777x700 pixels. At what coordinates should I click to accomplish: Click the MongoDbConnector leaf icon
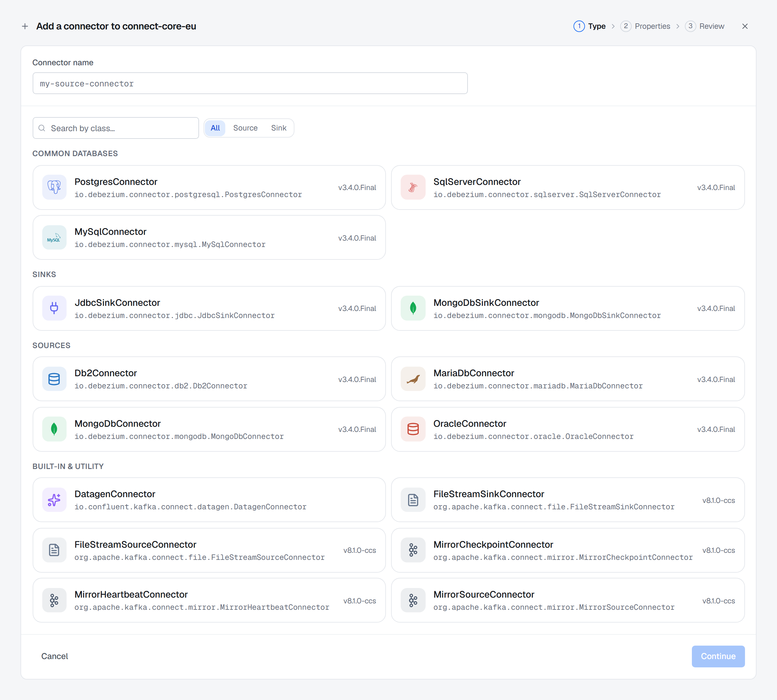[x=54, y=429]
